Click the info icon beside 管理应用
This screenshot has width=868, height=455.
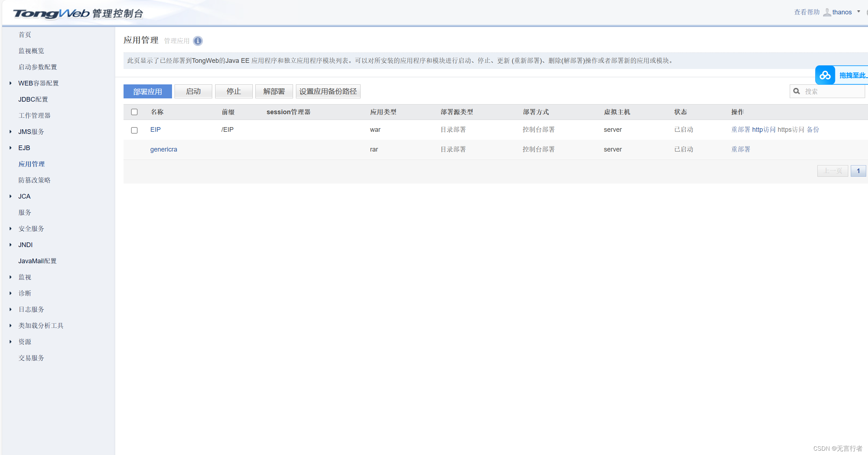coord(198,41)
